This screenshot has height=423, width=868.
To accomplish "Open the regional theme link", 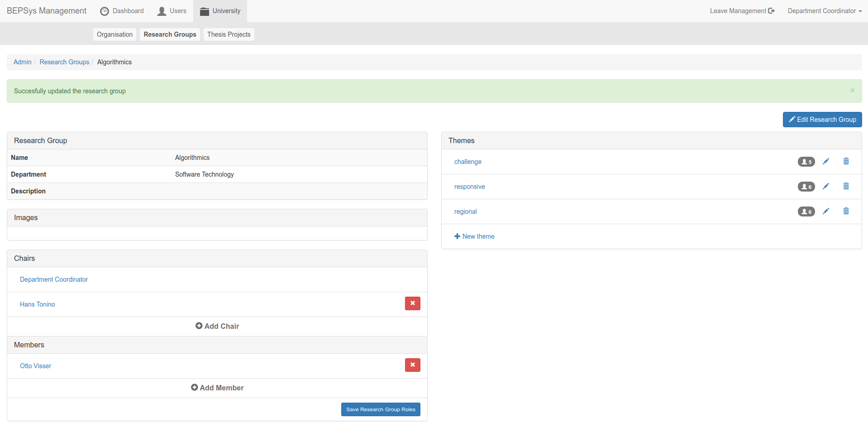I will [466, 211].
